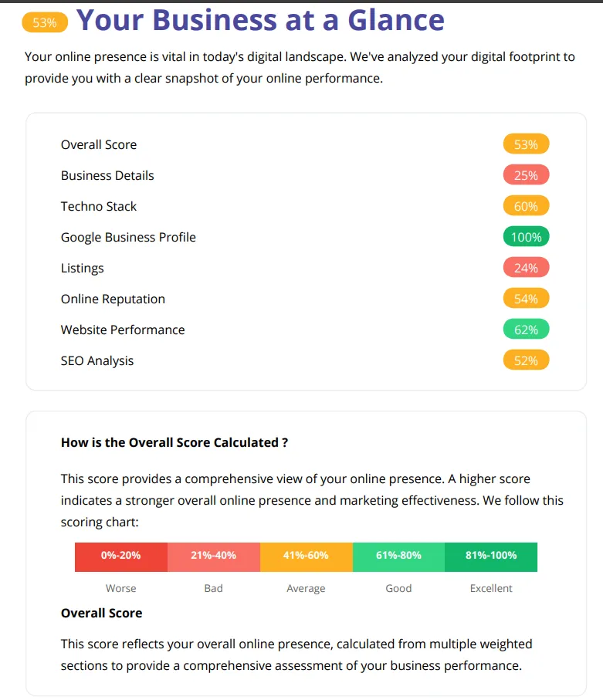
Task: Click the 62% Website Performance badge
Action: pyautogui.click(x=526, y=330)
